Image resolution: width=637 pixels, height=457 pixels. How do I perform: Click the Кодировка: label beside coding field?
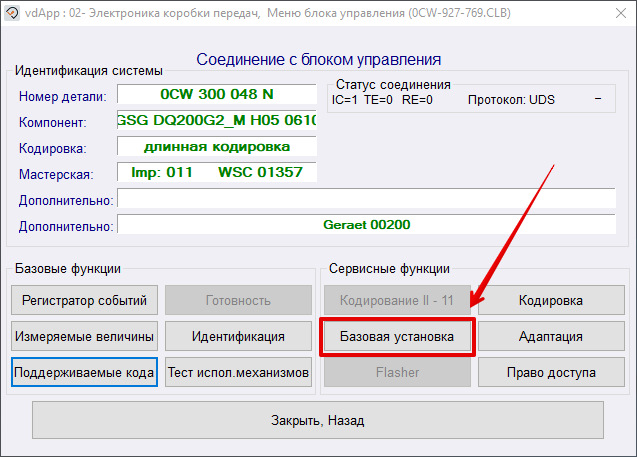click(x=52, y=149)
